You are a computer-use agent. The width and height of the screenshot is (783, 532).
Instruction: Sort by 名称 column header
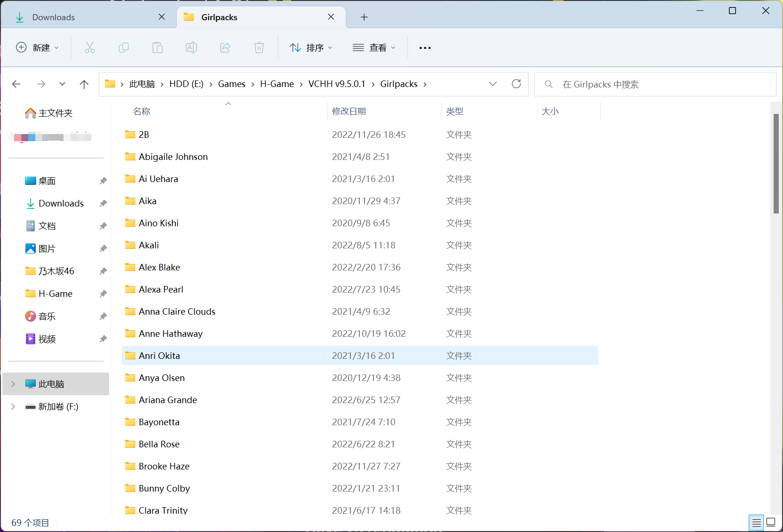click(142, 111)
